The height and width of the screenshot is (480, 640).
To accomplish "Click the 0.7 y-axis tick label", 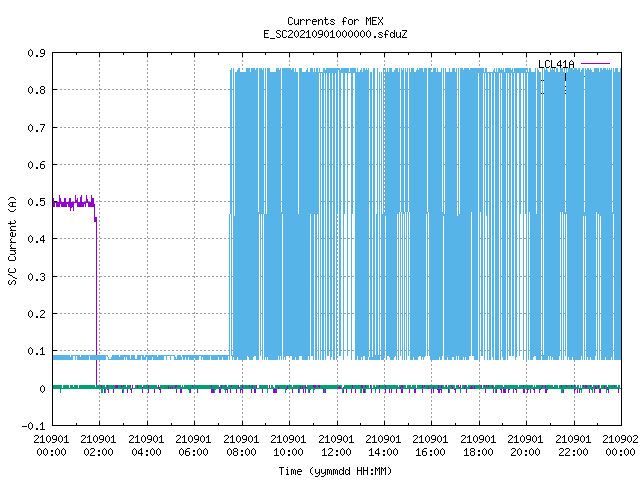I will tap(36, 128).
